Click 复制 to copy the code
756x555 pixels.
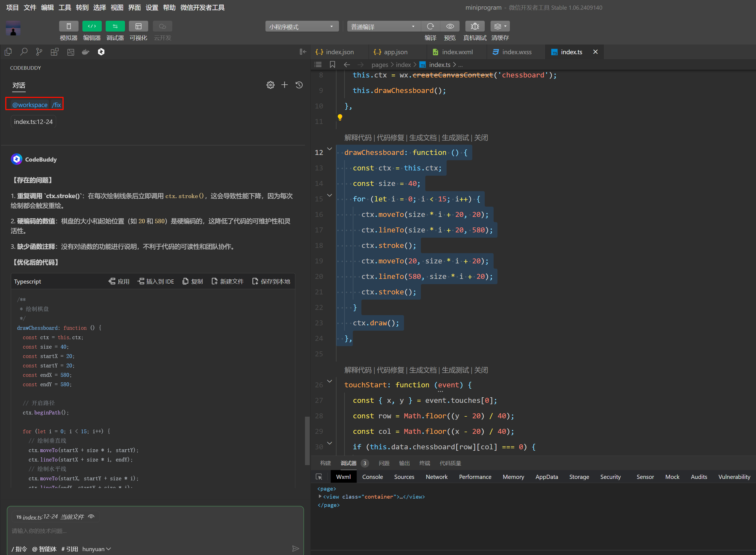coord(193,282)
